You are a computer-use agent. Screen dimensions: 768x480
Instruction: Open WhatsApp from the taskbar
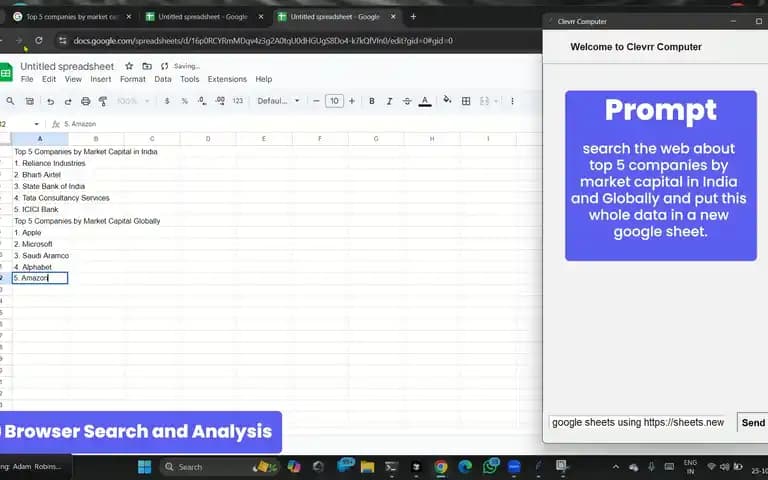point(490,467)
